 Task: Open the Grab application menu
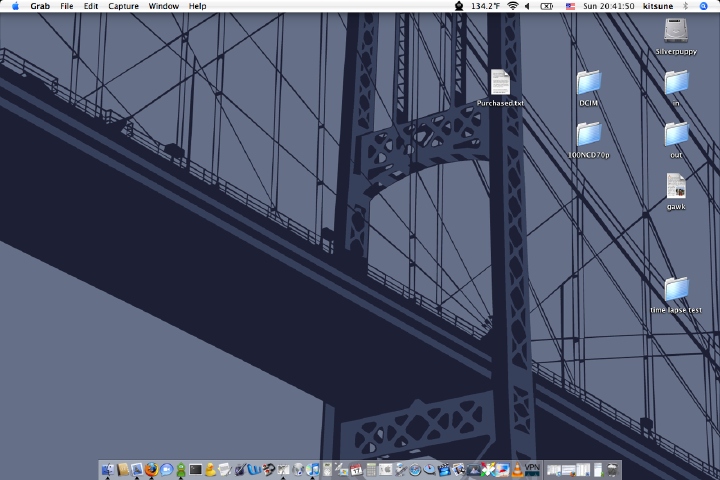[40, 6]
